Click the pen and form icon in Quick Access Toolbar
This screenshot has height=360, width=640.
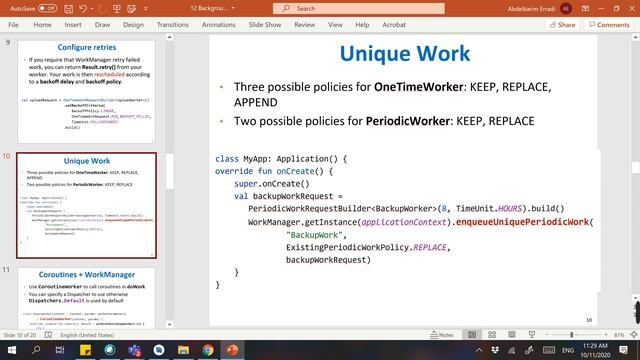click(x=131, y=9)
